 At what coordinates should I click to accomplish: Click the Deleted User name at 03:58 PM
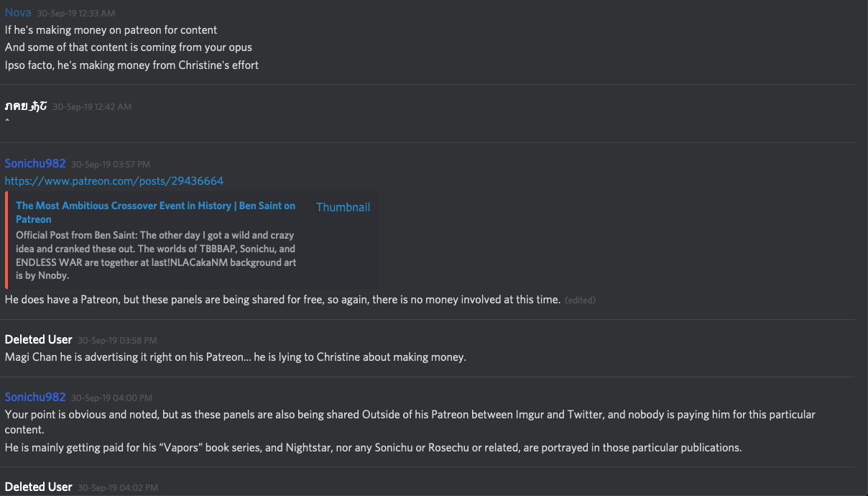click(38, 340)
